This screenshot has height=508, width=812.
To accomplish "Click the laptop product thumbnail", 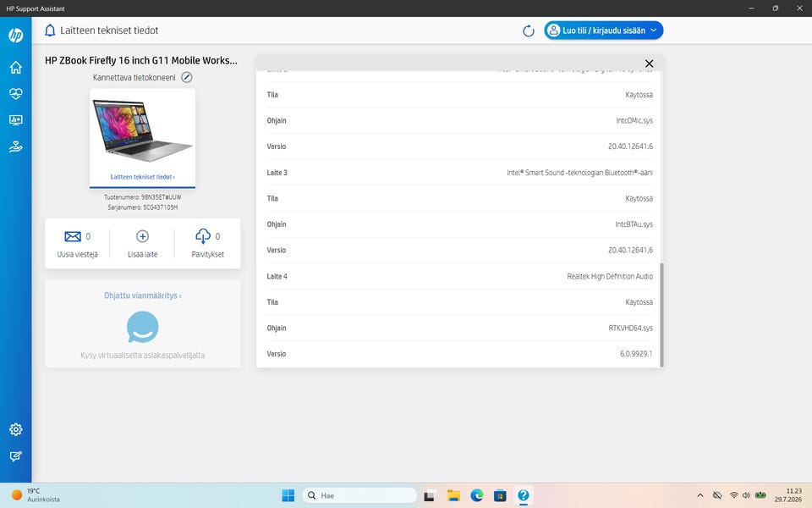I will pos(142,131).
